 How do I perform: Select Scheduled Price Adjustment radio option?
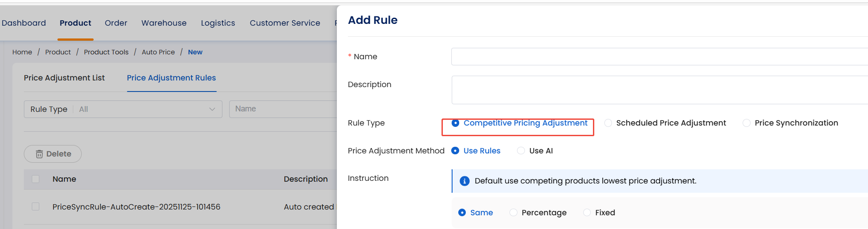click(x=608, y=123)
